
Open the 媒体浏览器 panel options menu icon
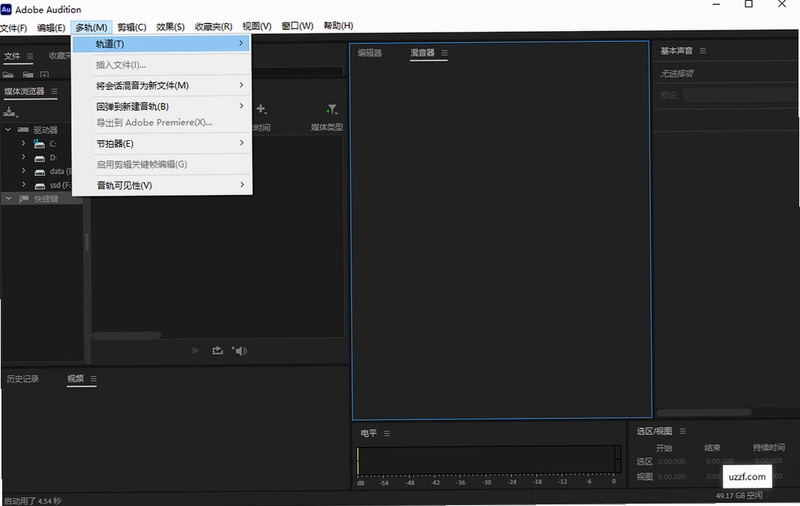[x=54, y=91]
